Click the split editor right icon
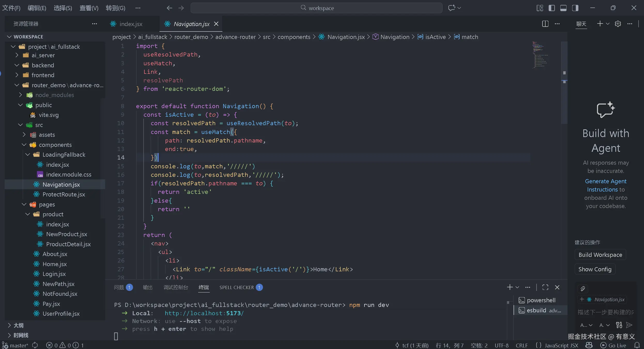Image resolution: width=644 pixels, height=349 pixels. [x=545, y=24]
